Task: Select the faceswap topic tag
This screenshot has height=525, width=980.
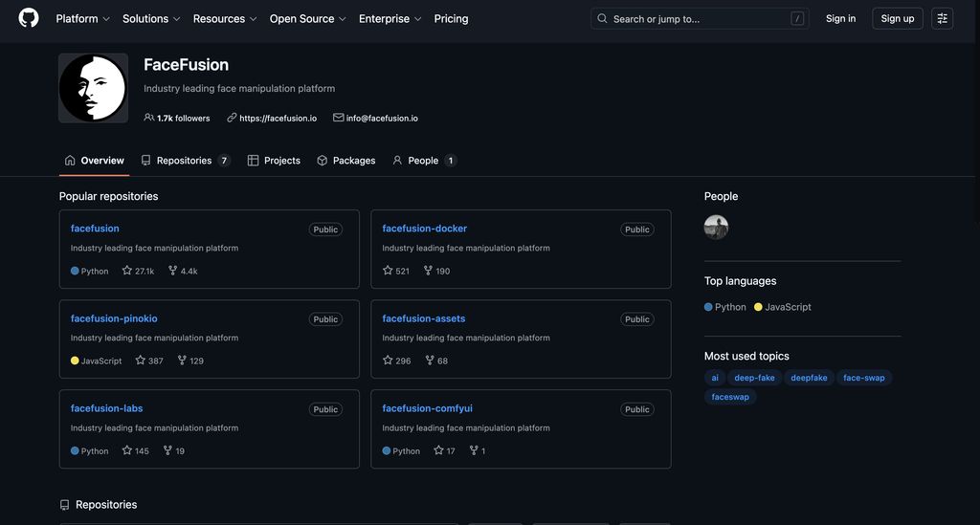Action: [x=730, y=397]
